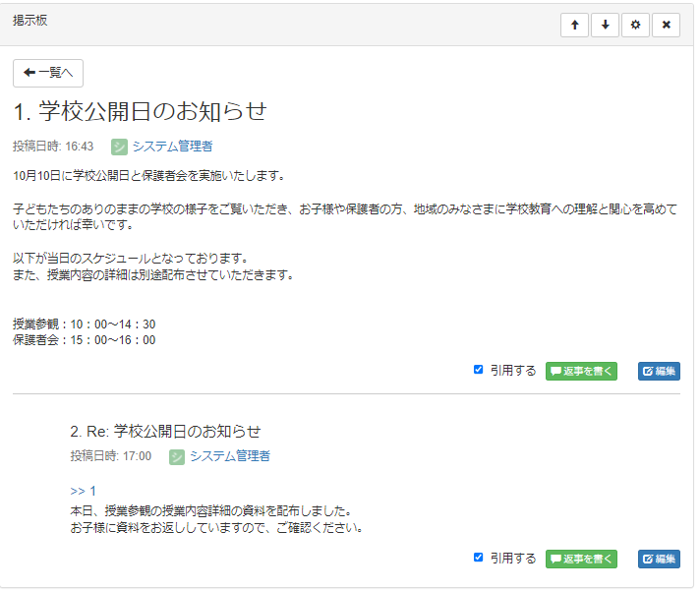Edit the first post with 編集

[659, 371]
